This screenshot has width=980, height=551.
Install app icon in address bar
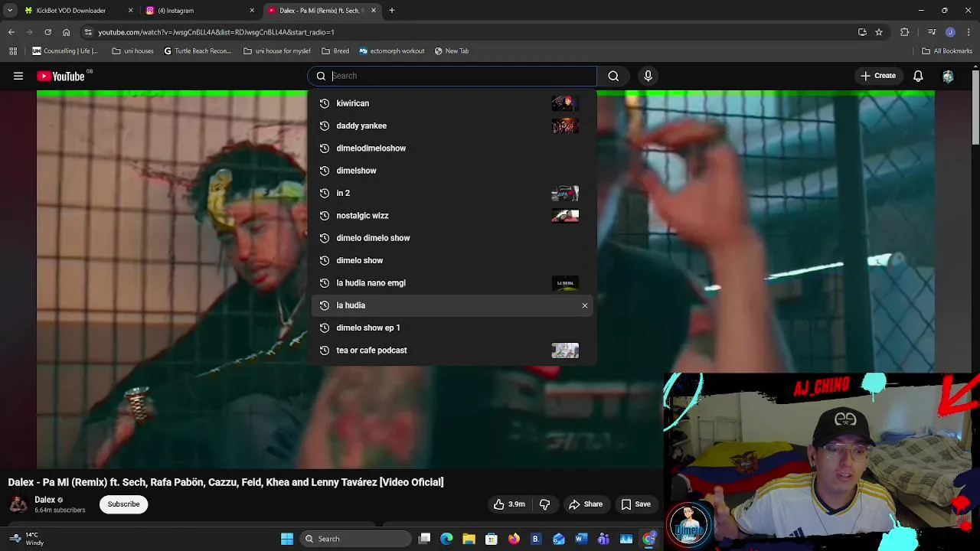[862, 32]
